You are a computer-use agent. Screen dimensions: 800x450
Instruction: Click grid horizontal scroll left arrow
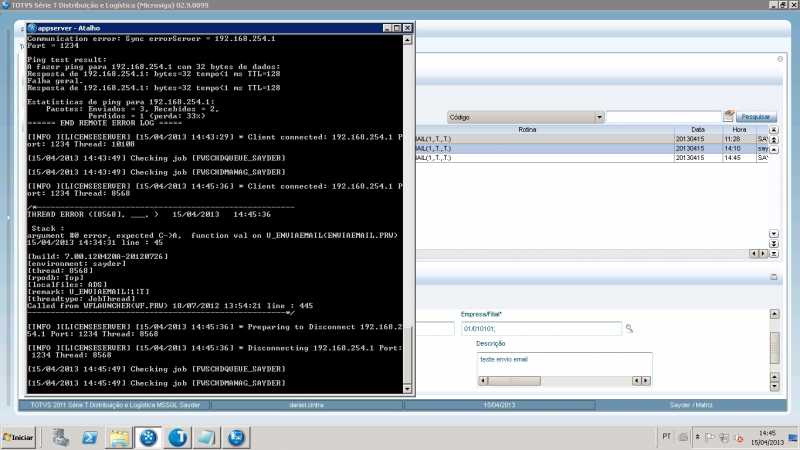click(x=754, y=254)
